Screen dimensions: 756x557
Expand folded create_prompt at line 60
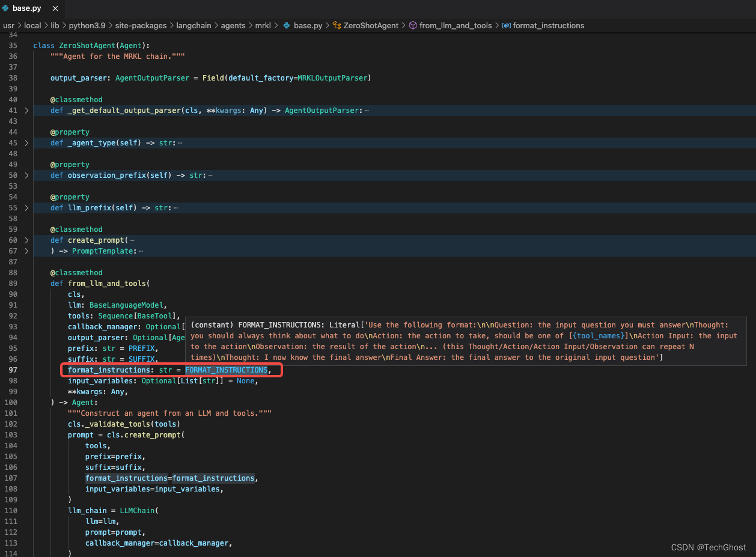[x=26, y=240]
